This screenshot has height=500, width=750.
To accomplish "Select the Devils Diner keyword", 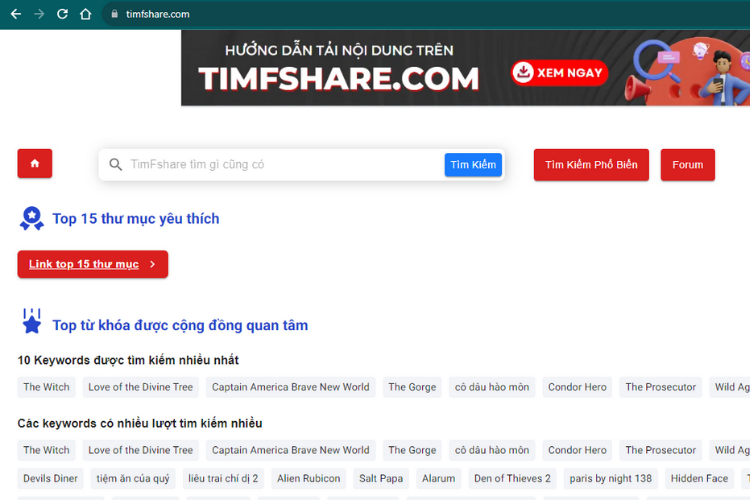I will 50,478.
